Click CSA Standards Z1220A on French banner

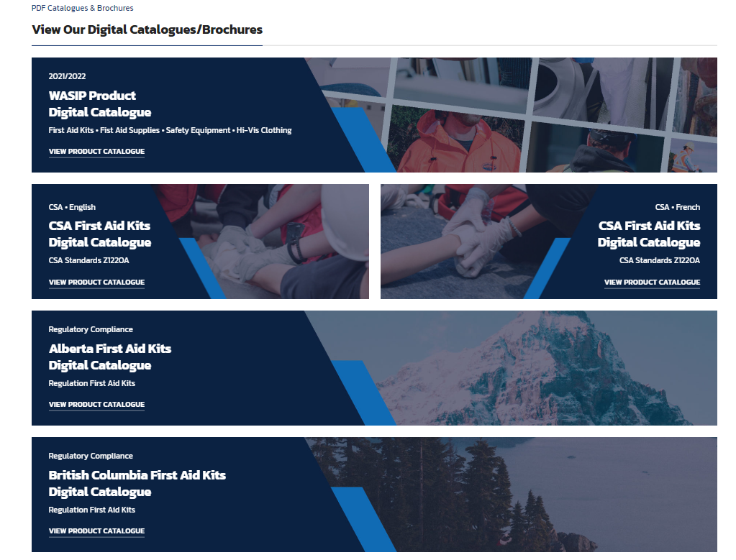pyautogui.click(x=660, y=260)
